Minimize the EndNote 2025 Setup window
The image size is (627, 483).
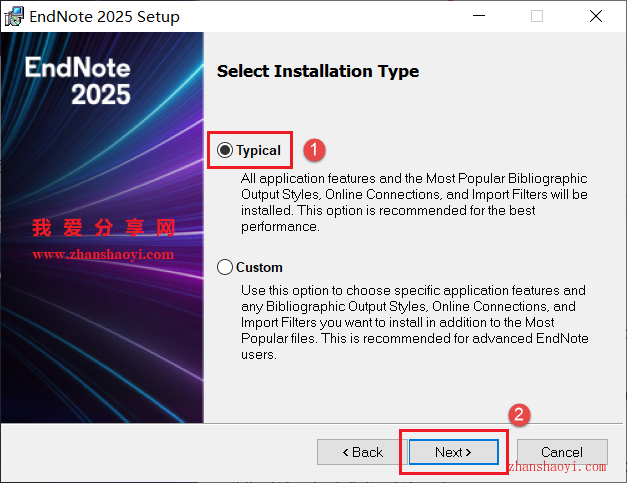pyautogui.click(x=479, y=16)
